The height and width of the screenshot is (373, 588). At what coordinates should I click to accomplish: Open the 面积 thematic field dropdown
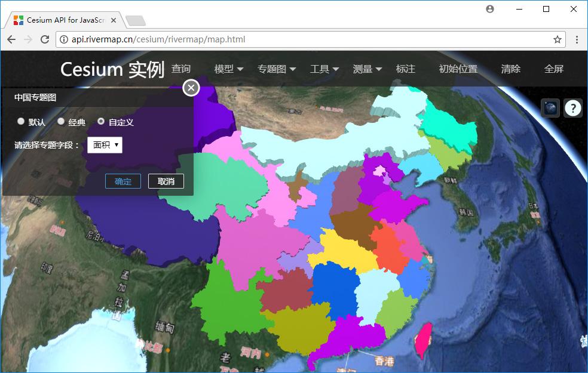[105, 145]
